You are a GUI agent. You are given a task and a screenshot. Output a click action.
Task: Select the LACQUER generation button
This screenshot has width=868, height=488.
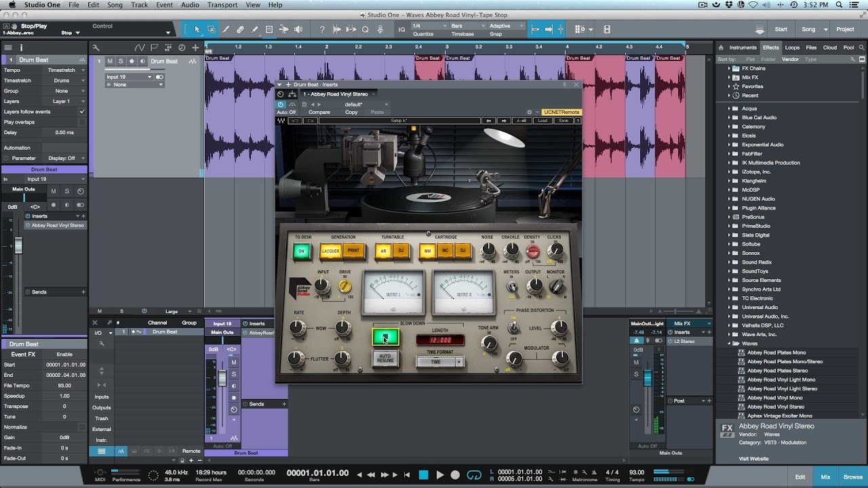pyautogui.click(x=331, y=251)
